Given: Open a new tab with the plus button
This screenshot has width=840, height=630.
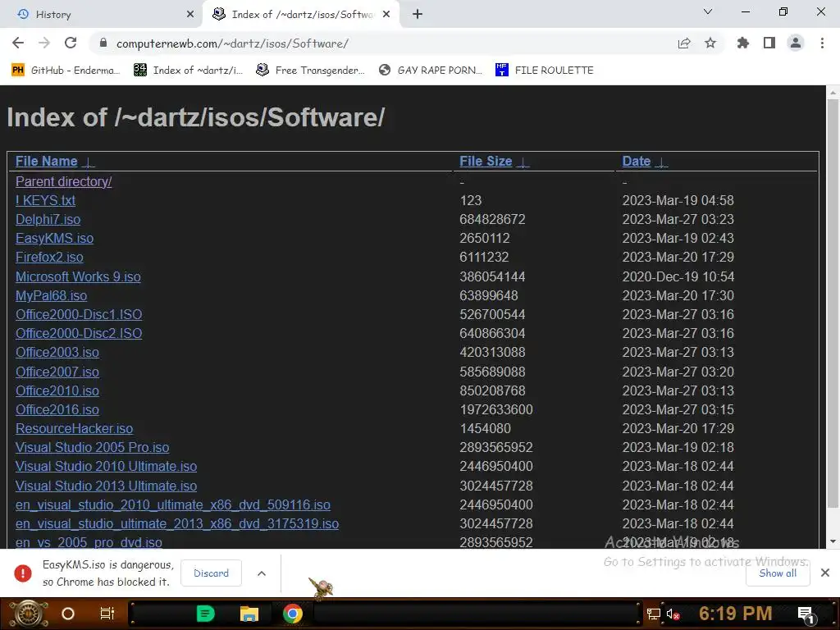Looking at the screenshot, I should coord(418,15).
